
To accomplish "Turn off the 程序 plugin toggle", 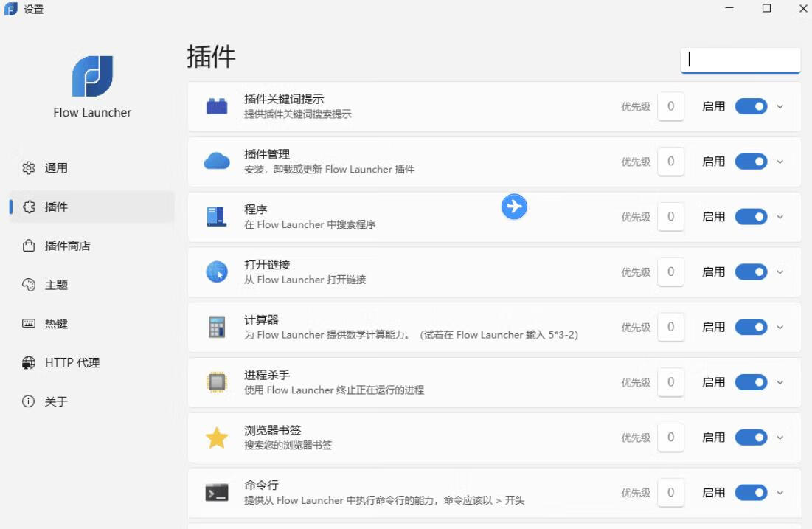I will click(751, 217).
